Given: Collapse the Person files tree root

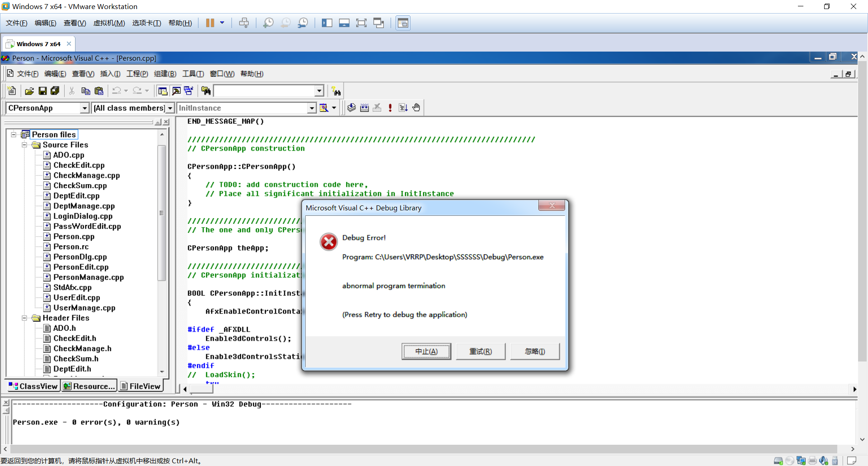Looking at the screenshot, I should (14, 134).
